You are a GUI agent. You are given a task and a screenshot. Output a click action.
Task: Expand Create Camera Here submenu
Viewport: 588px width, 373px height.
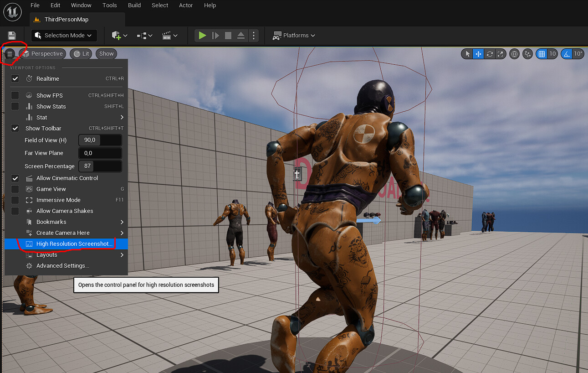66,233
